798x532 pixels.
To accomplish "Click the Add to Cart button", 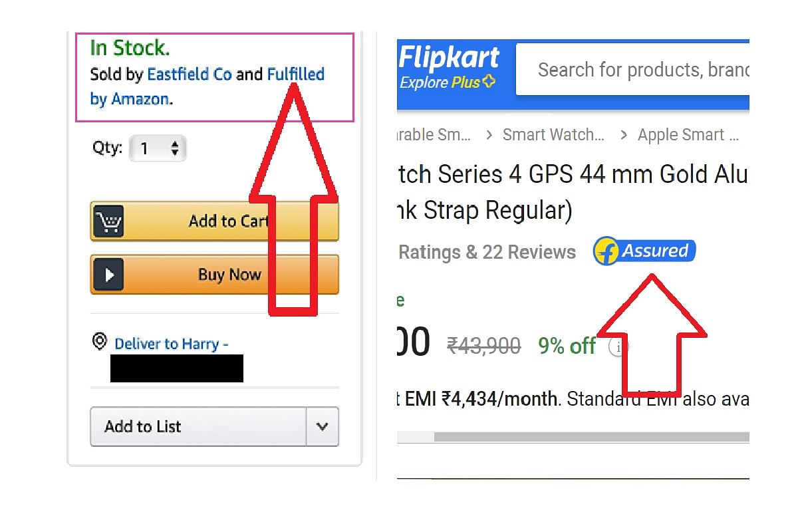I will [x=215, y=221].
